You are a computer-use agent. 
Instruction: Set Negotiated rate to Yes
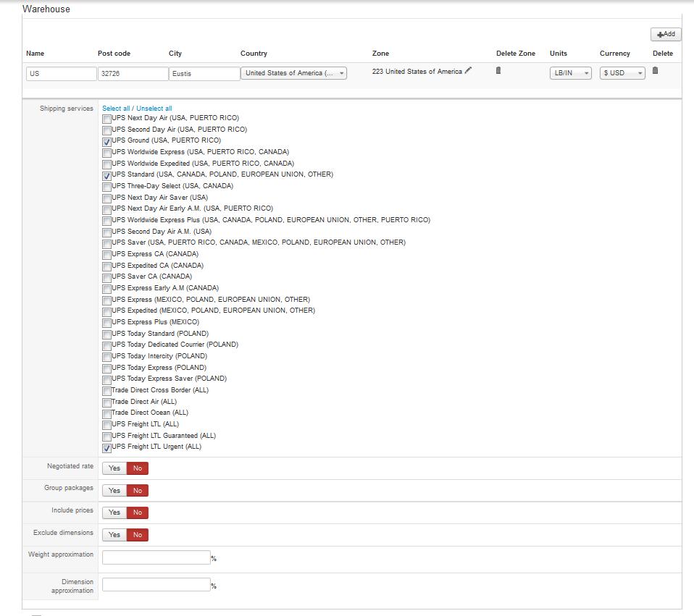(x=114, y=468)
